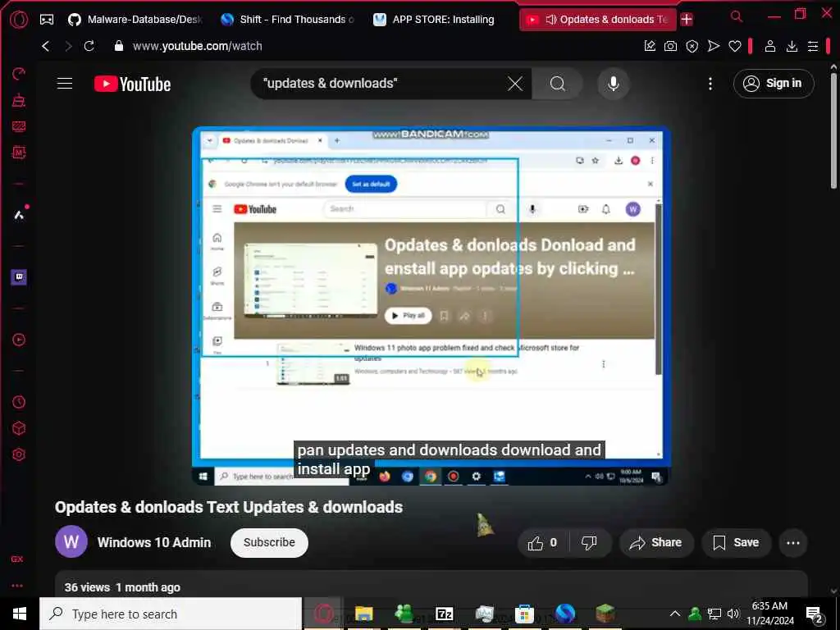Open GX Control speedometer sidebar icon

pyautogui.click(x=19, y=74)
